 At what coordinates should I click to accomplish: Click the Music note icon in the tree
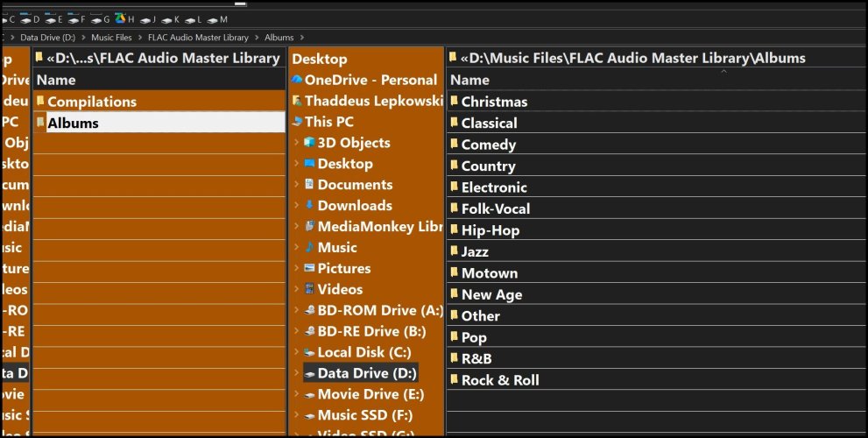coord(309,248)
